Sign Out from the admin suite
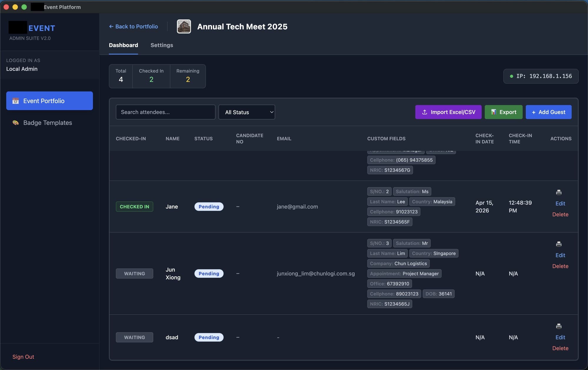588x370 pixels. 23,357
